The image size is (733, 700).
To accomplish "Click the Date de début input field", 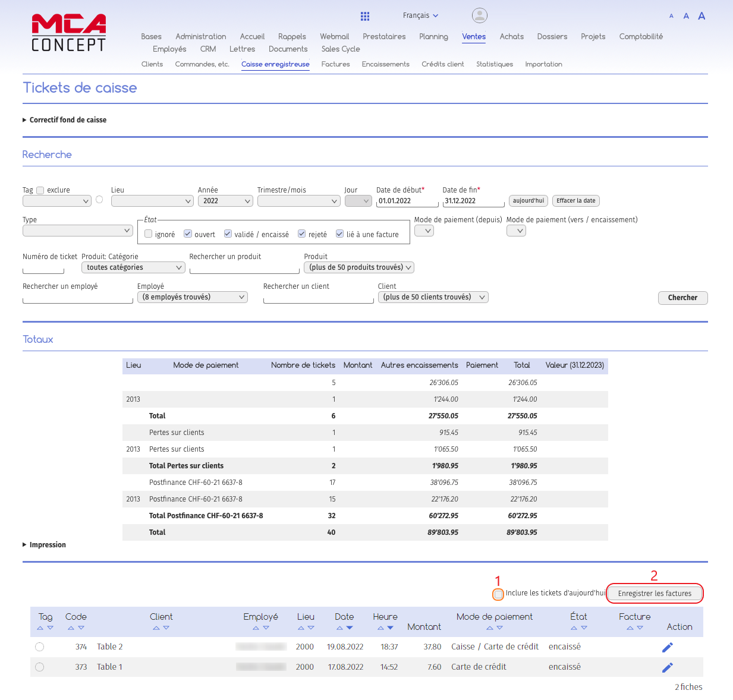I will click(407, 201).
